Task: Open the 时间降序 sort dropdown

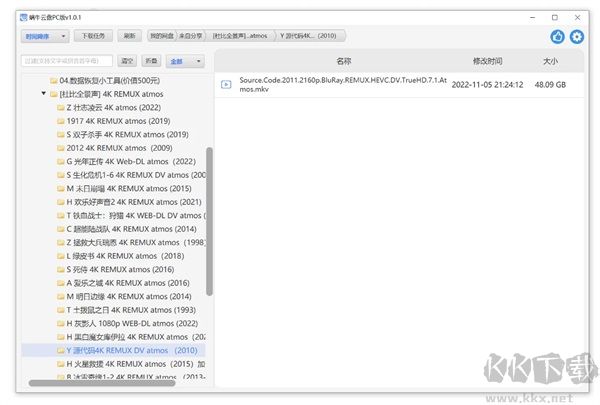Action: point(45,36)
